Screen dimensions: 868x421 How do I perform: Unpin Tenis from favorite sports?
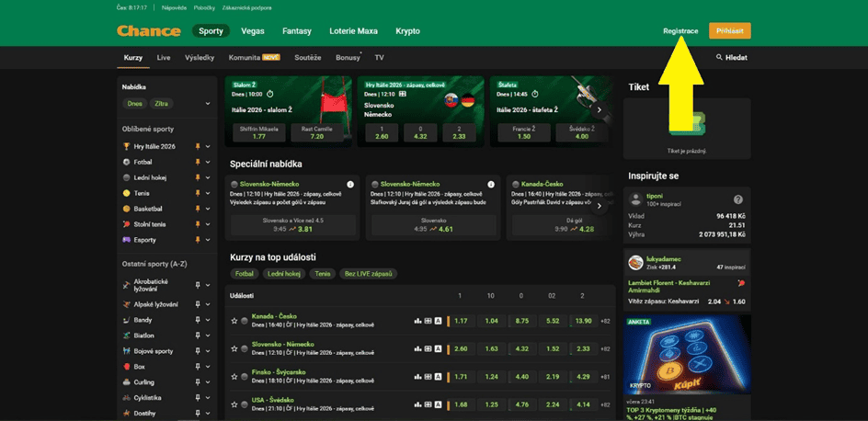click(198, 193)
